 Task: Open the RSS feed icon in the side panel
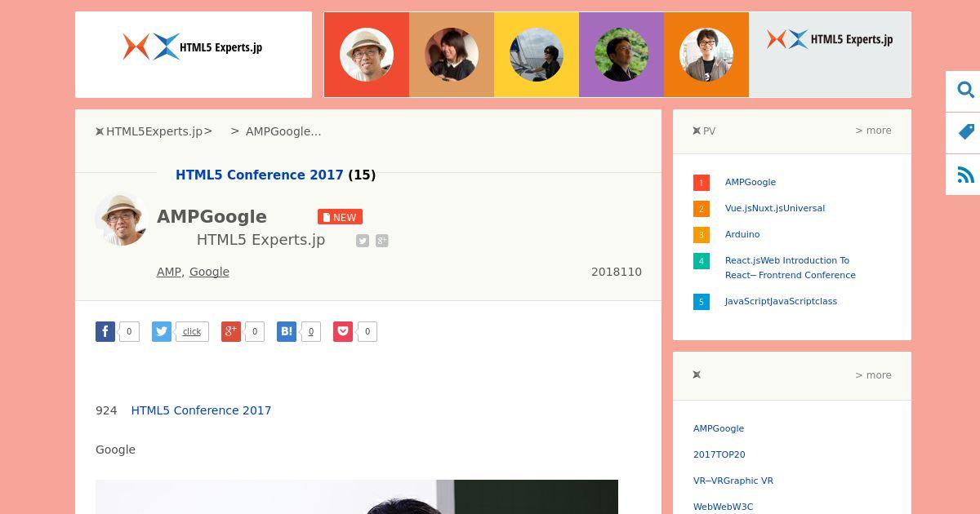coord(965,175)
